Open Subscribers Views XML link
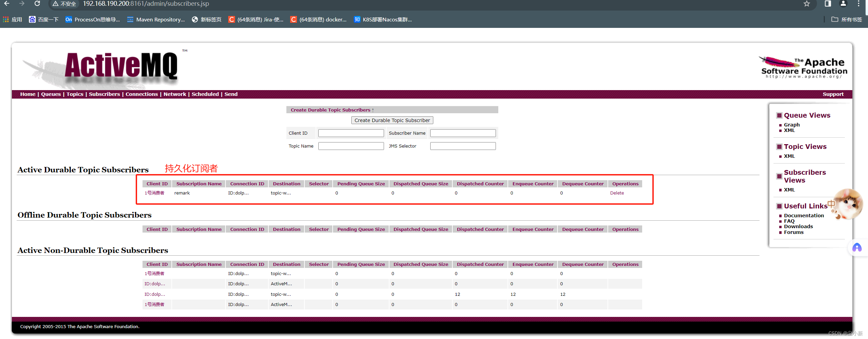The height and width of the screenshot is (339, 868). click(x=789, y=190)
